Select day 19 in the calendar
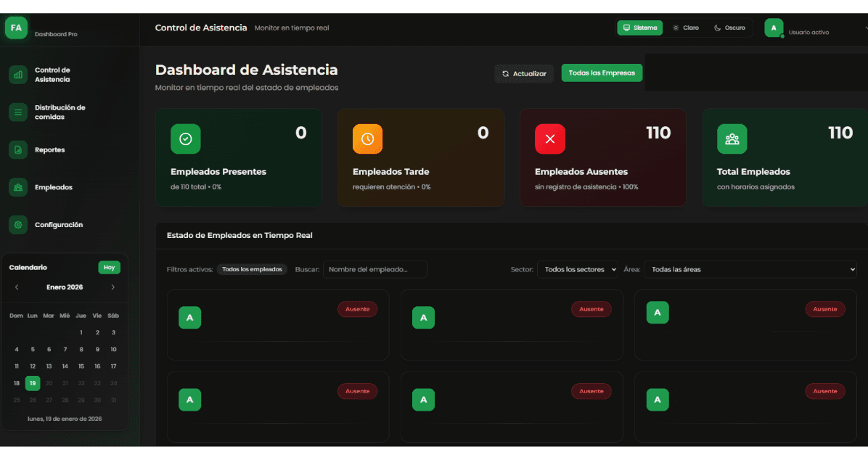 pos(32,382)
